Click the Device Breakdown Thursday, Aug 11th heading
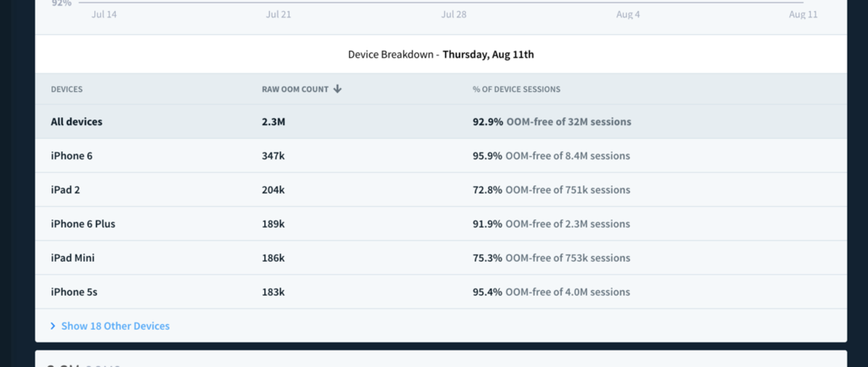Image resolution: width=868 pixels, height=367 pixels. tap(441, 55)
